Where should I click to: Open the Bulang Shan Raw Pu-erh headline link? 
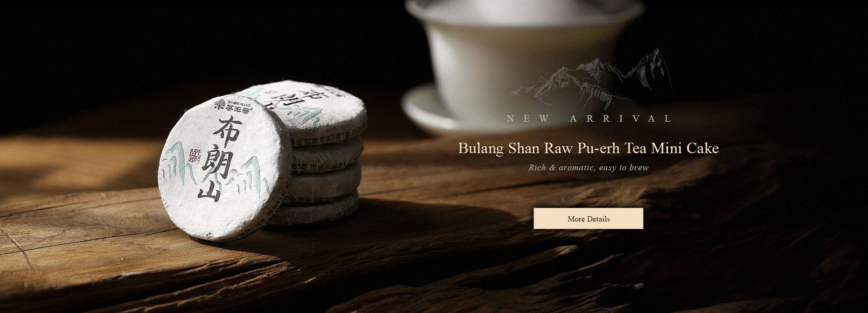pyautogui.click(x=588, y=148)
